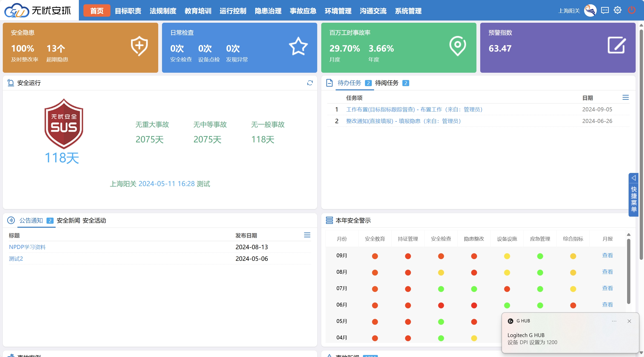This screenshot has height=357, width=644.
Task: Open task 整改通知(直接填报) link
Action: tap(403, 121)
